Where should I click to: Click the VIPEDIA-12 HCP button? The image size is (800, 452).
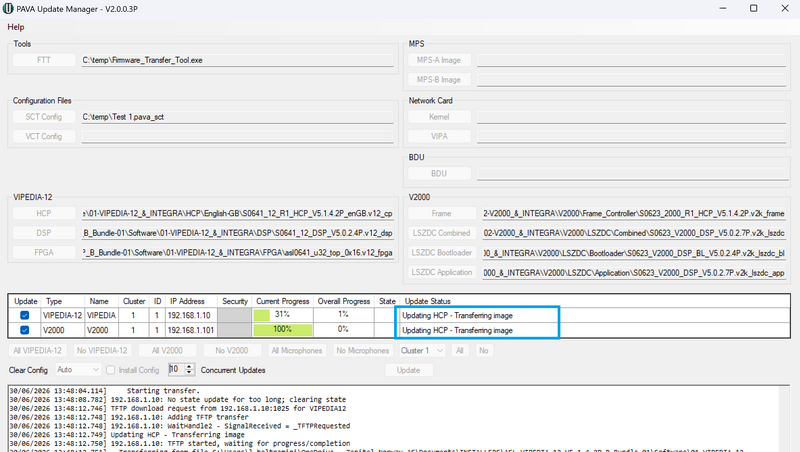[x=44, y=213]
